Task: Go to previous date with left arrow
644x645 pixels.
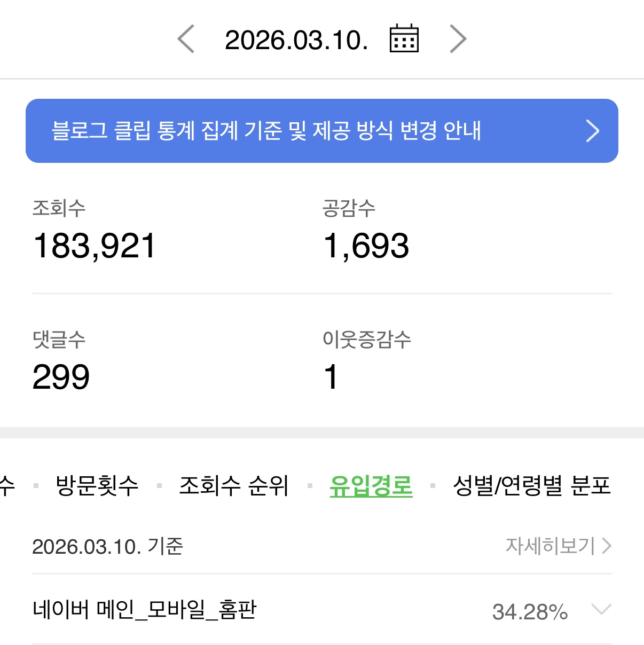Action: (186, 39)
